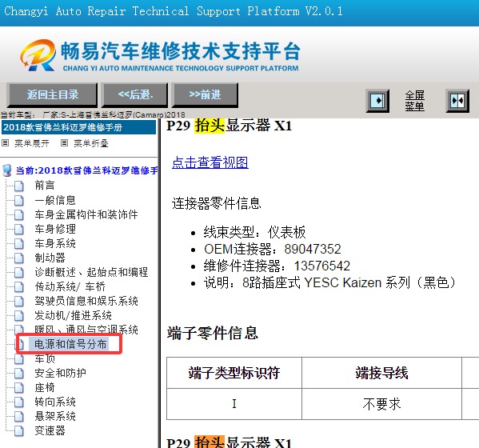Collapse all menus with 菜单折叠

90,143
